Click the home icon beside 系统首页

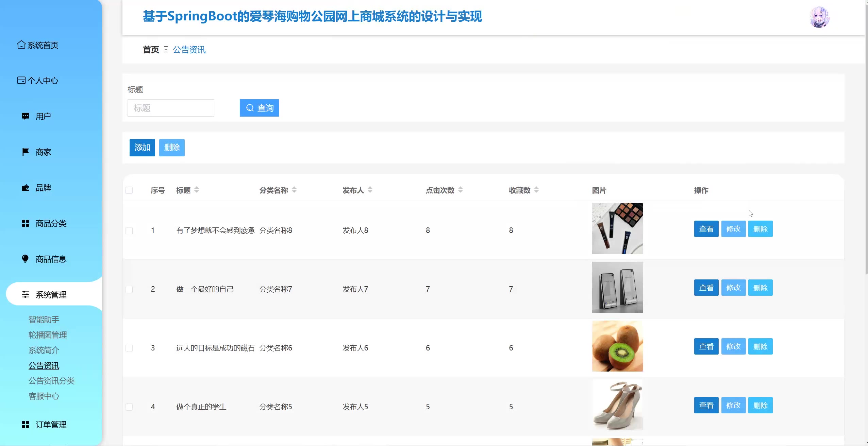pyautogui.click(x=21, y=45)
